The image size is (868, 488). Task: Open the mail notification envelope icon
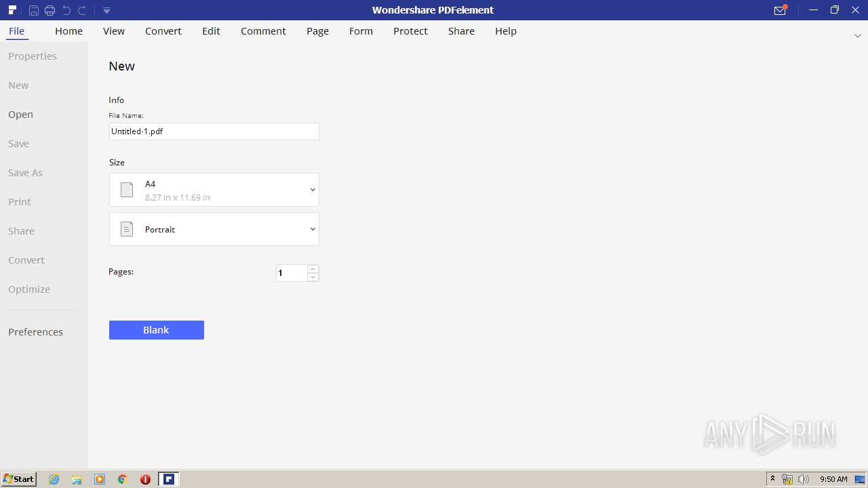780,10
